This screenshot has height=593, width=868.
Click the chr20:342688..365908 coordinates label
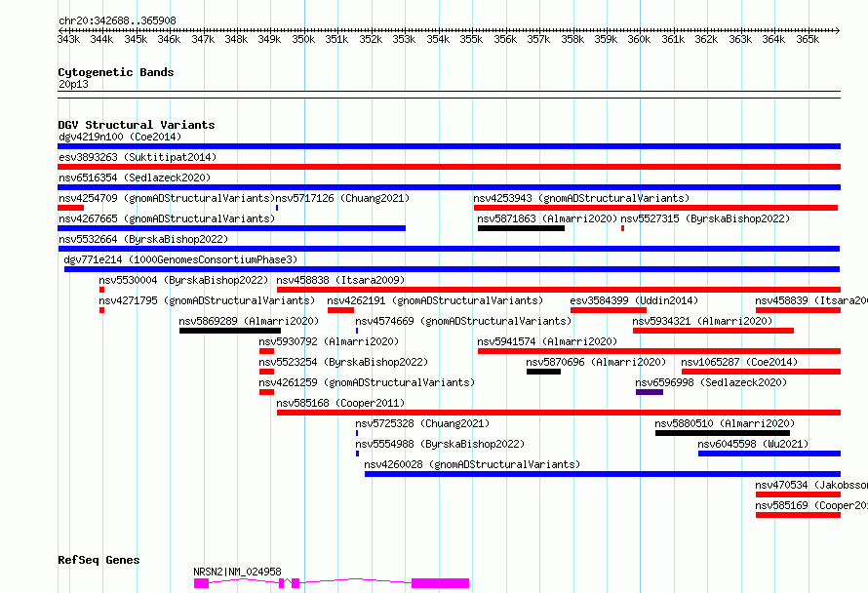point(117,20)
